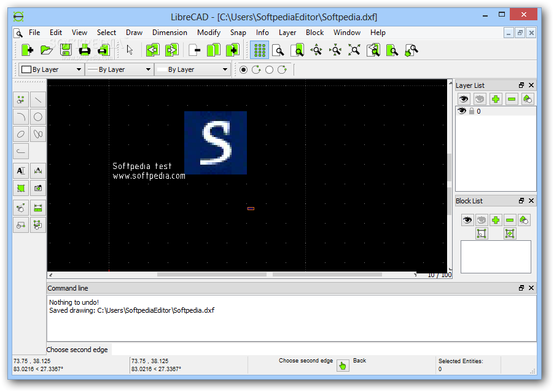Viewport: 554px width, 392px height.
Task: Activate zoom panning tool
Action: pyautogui.click(x=412, y=50)
